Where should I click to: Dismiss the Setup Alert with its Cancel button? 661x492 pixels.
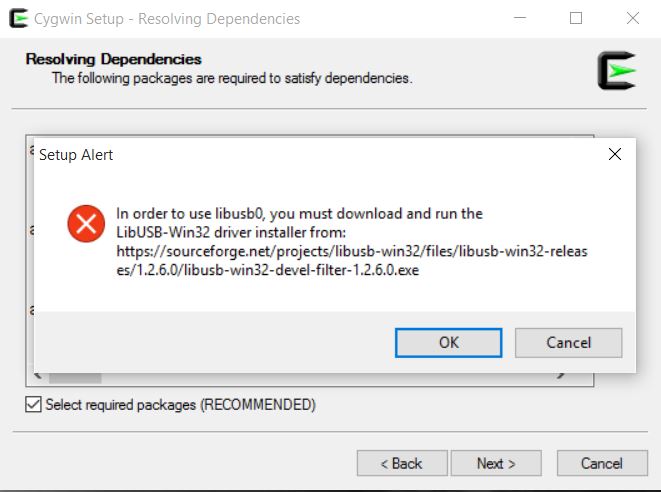[x=568, y=343]
